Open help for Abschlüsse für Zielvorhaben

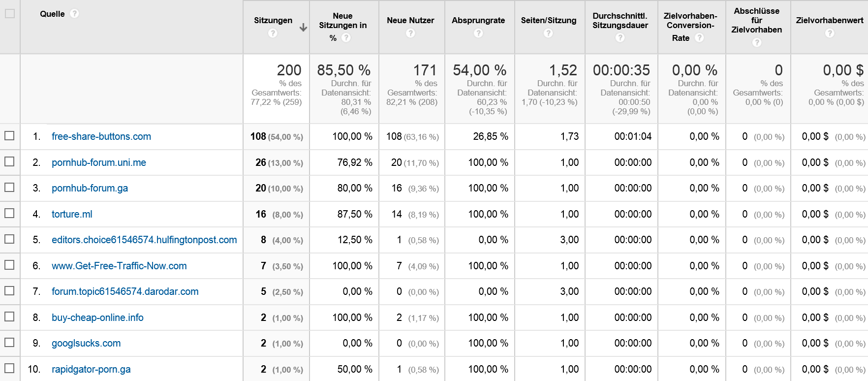[757, 42]
